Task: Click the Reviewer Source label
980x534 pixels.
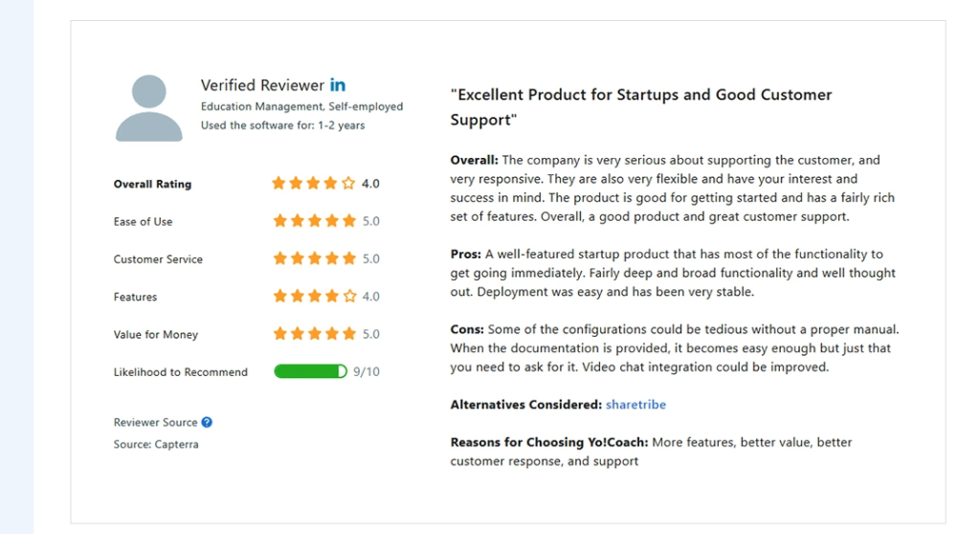Action: (155, 422)
